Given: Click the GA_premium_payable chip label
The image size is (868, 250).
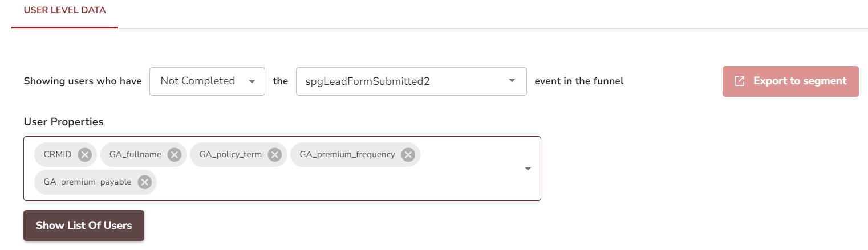Looking at the screenshot, I should point(87,182).
